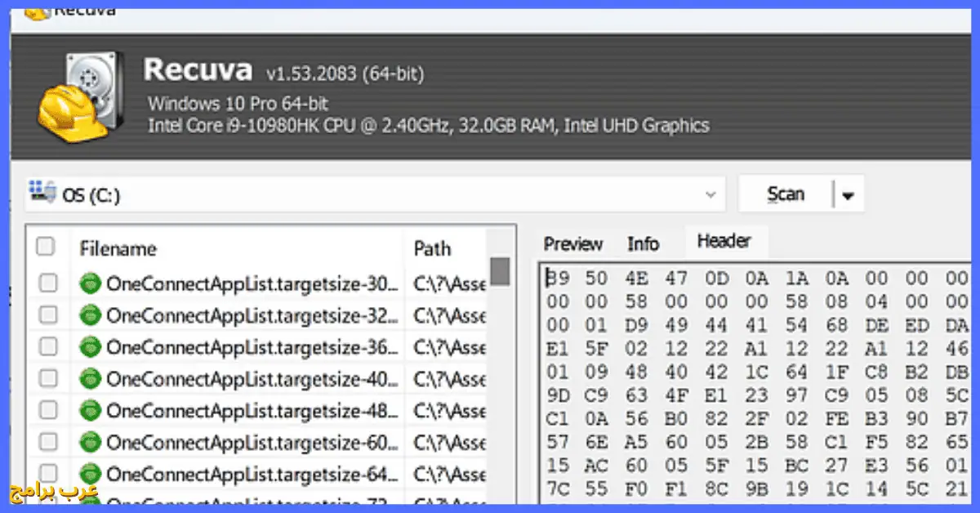Select the OneConnectAppList.targetsize-40 filename
The image size is (980, 513).
[x=253, y=380]
